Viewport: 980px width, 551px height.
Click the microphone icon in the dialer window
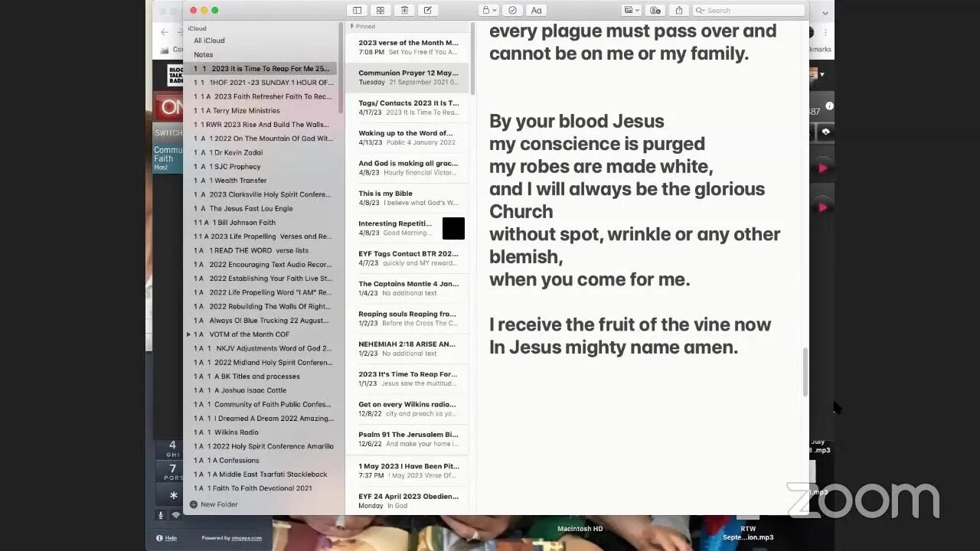(x=161, y=516)
